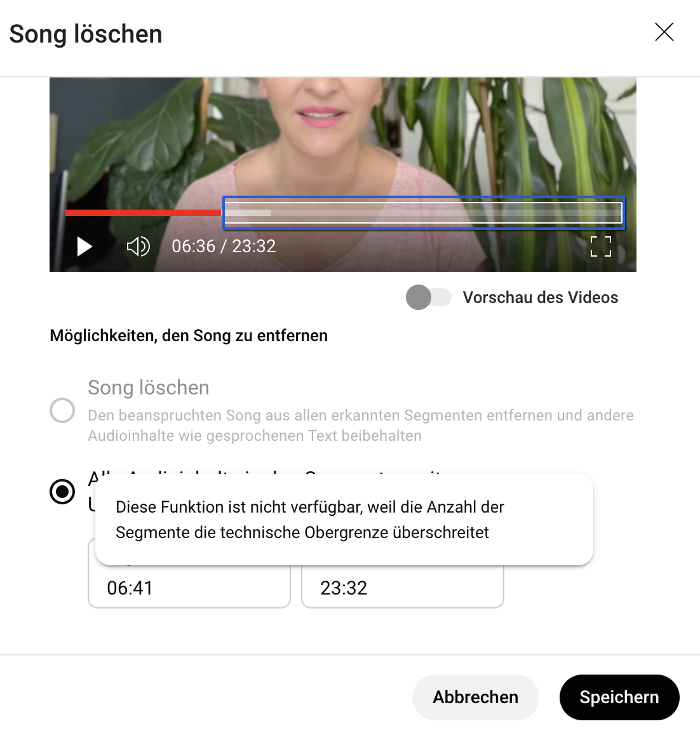Click the red played portion of the progress bar

pos(143,213)
